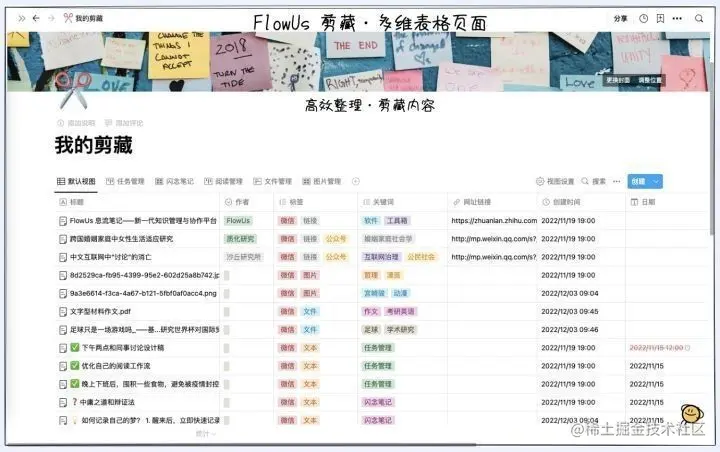
Task: Open the 文字型材料作文.pdf title cell
Action: tap(137, 312)
